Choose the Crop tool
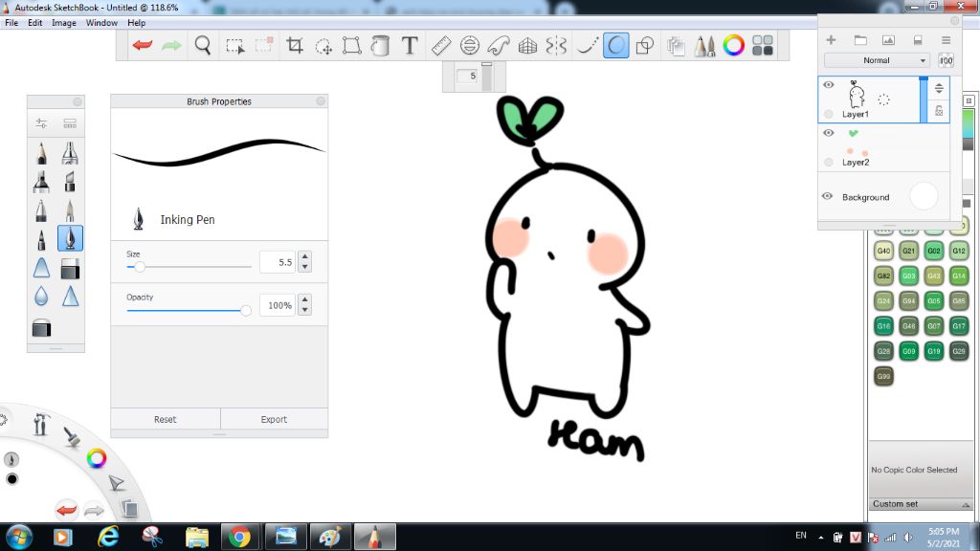The image size is (980, 551). pos(295,45)
